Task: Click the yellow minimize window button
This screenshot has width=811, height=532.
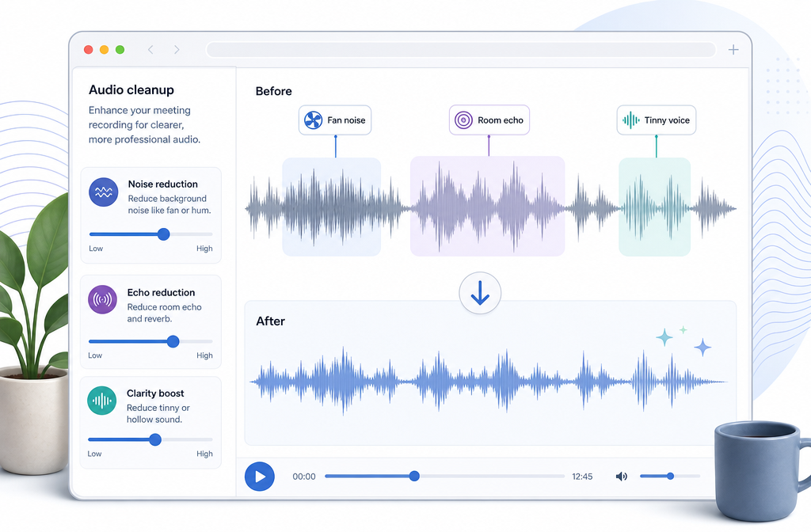Action: [x=104, y=50]
